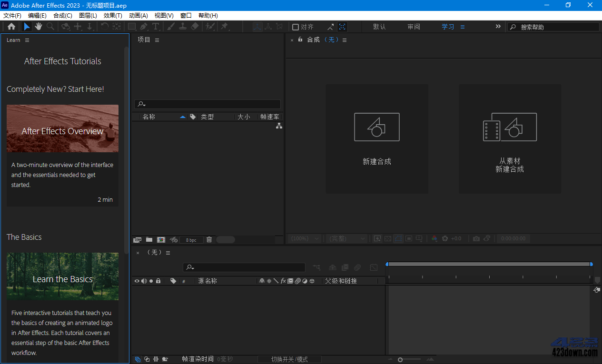Open the 效果(T) menu
This screenshot has width=602, height=364.
pos(113,15)
